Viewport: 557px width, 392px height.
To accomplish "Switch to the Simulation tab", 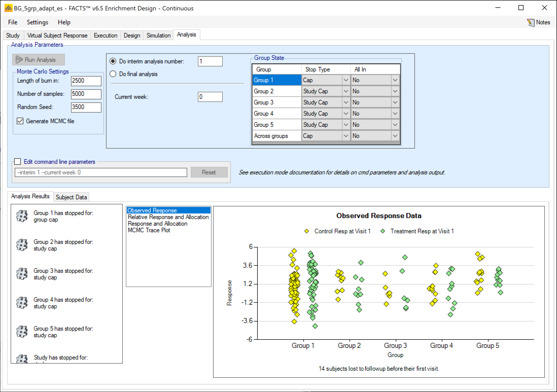I will 158,35.
